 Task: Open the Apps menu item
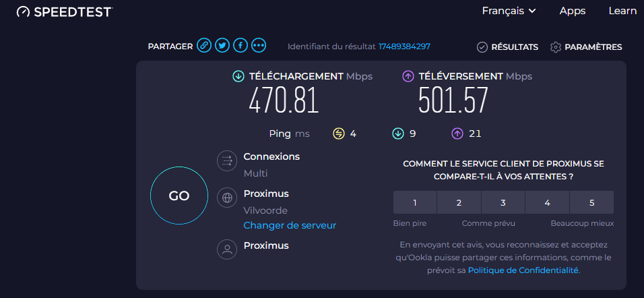[x=573, y=11]
